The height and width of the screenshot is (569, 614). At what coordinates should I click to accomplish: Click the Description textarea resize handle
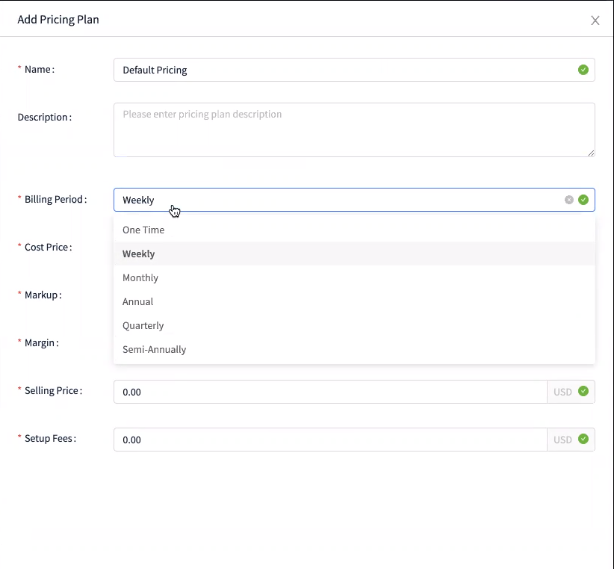point(591,153)
